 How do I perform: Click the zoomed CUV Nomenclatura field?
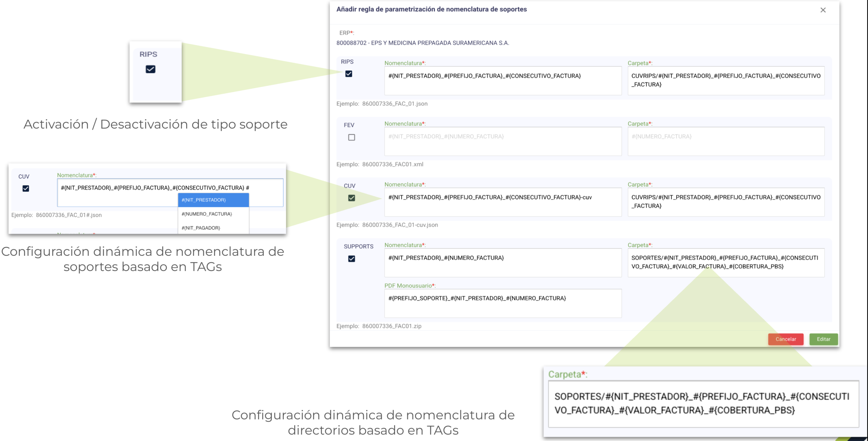[170, 193]
